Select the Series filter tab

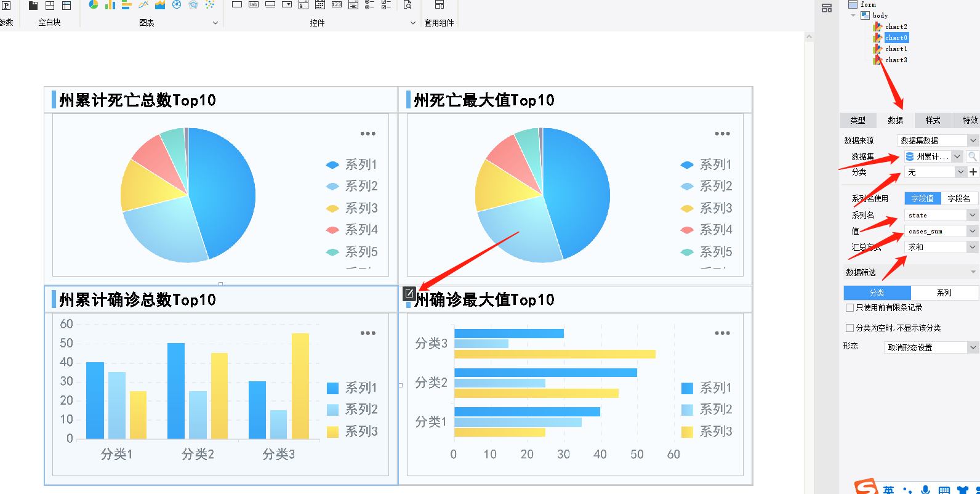pos(944,293)
